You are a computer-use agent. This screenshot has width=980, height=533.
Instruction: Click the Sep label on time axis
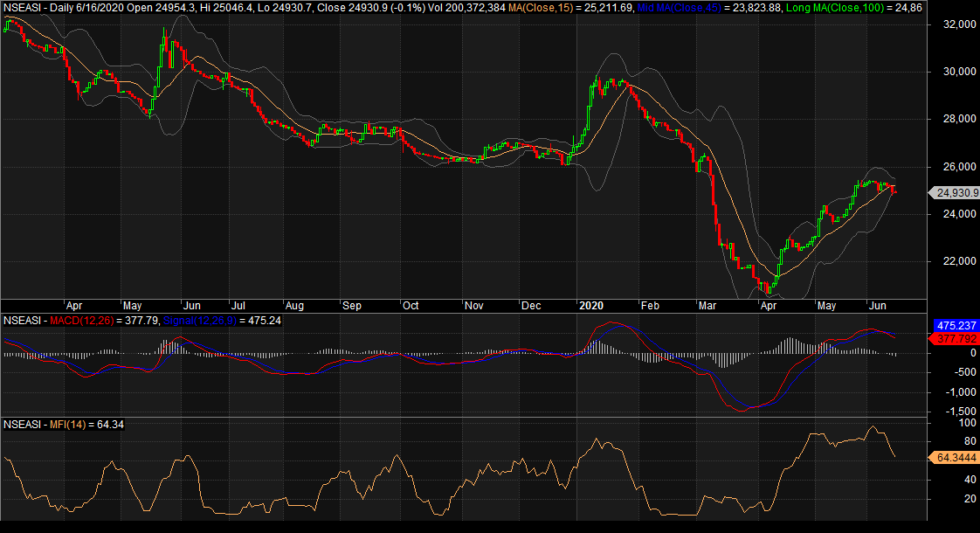pyautogui.click(x=352, y=306)
